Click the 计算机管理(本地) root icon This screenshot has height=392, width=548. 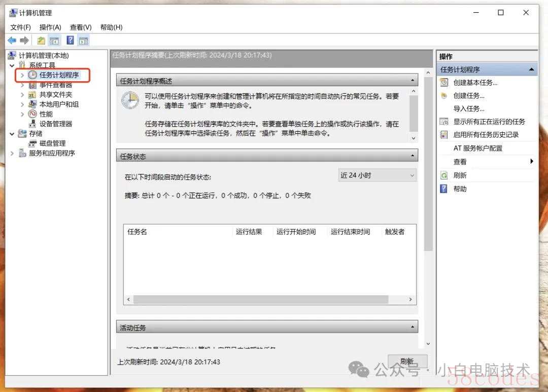pyautogui.click(x=12, y=55)
